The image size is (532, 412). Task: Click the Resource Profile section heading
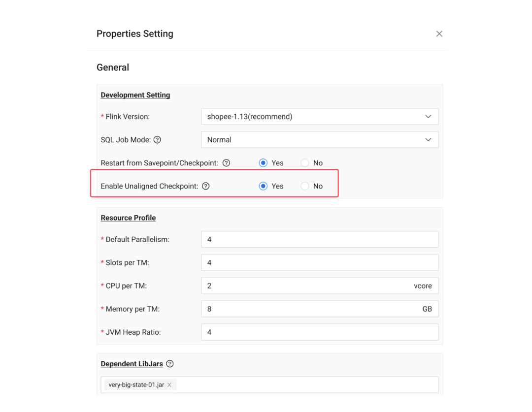point(128,218)
